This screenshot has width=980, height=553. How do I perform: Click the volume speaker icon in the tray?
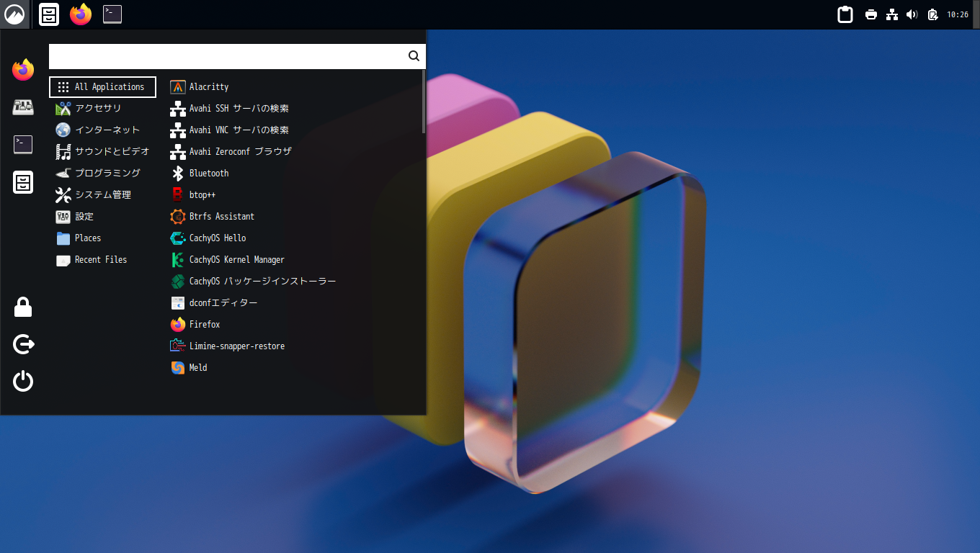pos(912,14)
